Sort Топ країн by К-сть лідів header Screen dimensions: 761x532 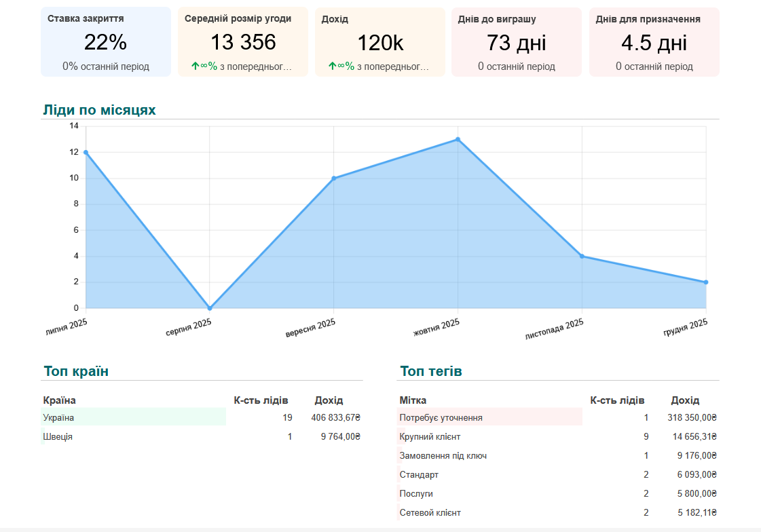(x=261, y=400)
